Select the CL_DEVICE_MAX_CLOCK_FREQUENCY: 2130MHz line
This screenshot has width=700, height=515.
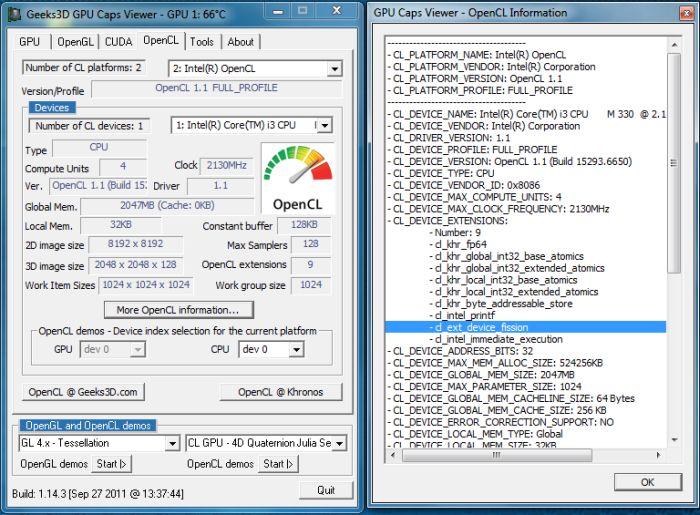point(498,209)
